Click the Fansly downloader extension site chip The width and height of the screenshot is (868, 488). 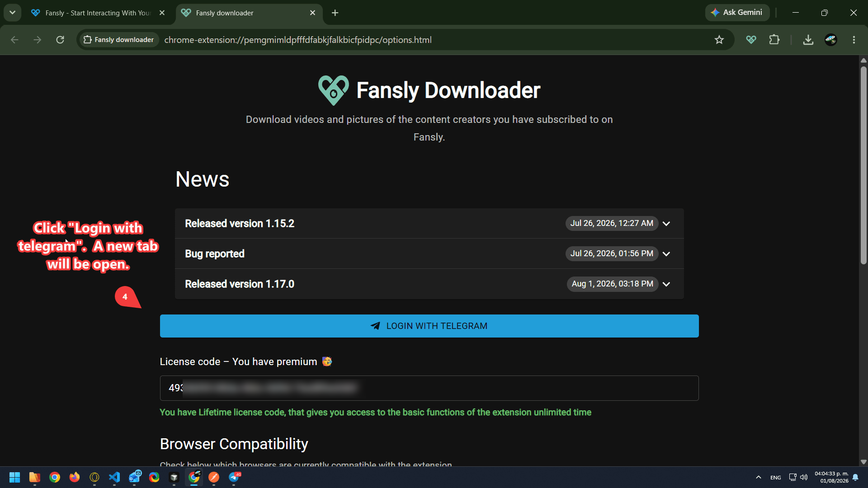pos(119,40)
